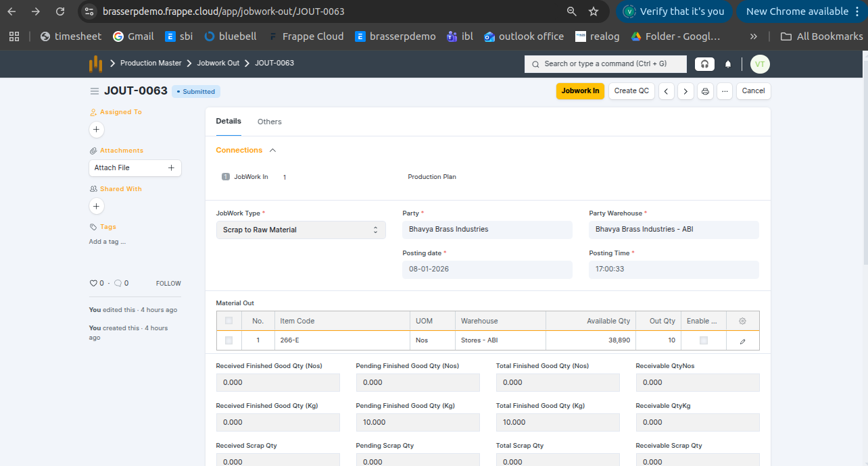Check the row 1 checkbox for 266-E
Image resolution: width=868 pixels, height=466 pixels.
228,340
